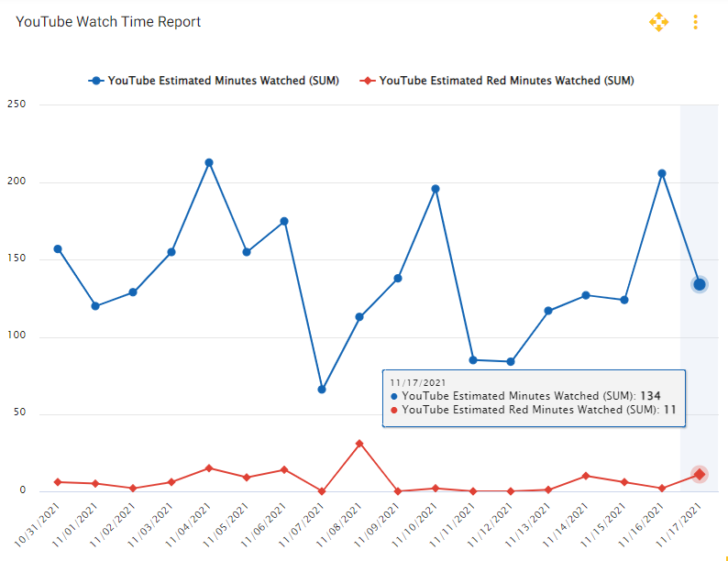The height and width of the screenshot is (561, 728).
Task: Click the YouTube Watch Time Report title
Action: [x=108, y=22]
